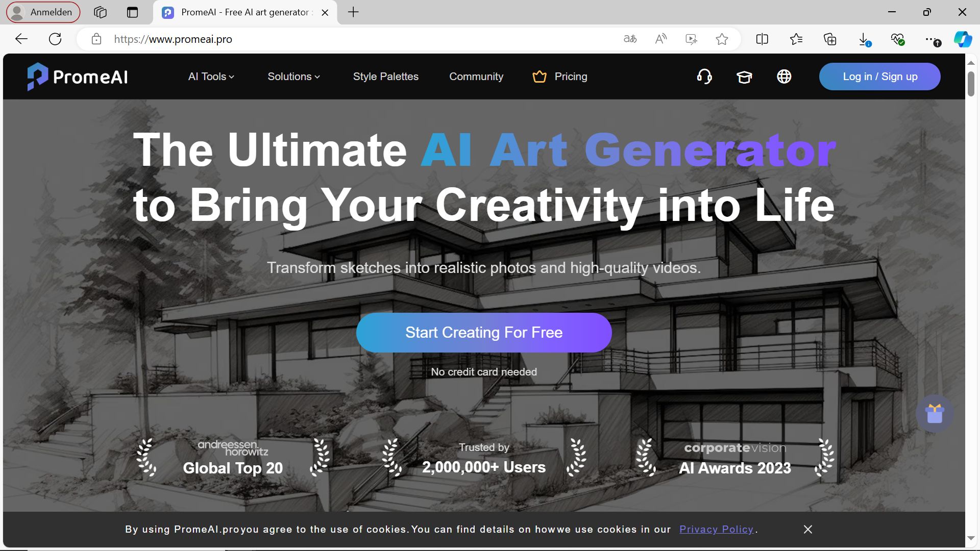Screen dimensions: 980x551
Task: Expand the AI Tools dropdown menu
Action: click(x=211, y=76)
